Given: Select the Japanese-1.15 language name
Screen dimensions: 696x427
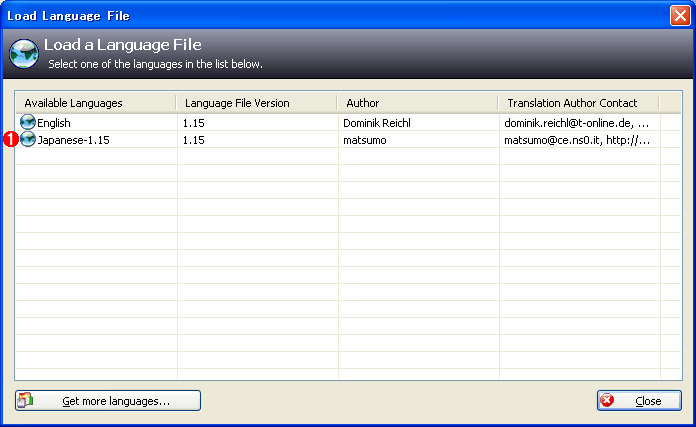Looking at the screenshot, I should click(74, 140).
